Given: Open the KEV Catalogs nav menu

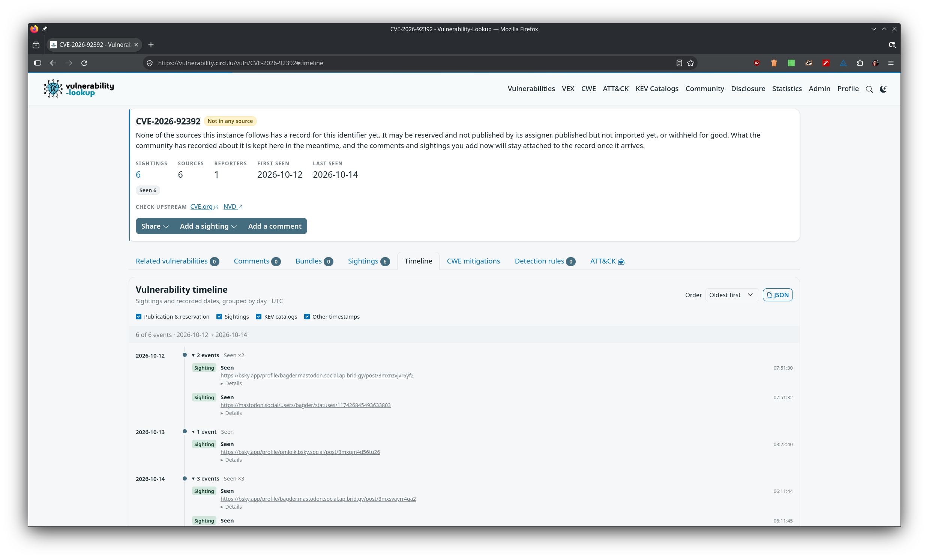Looking at the screenshot, I should coord(657,88).
